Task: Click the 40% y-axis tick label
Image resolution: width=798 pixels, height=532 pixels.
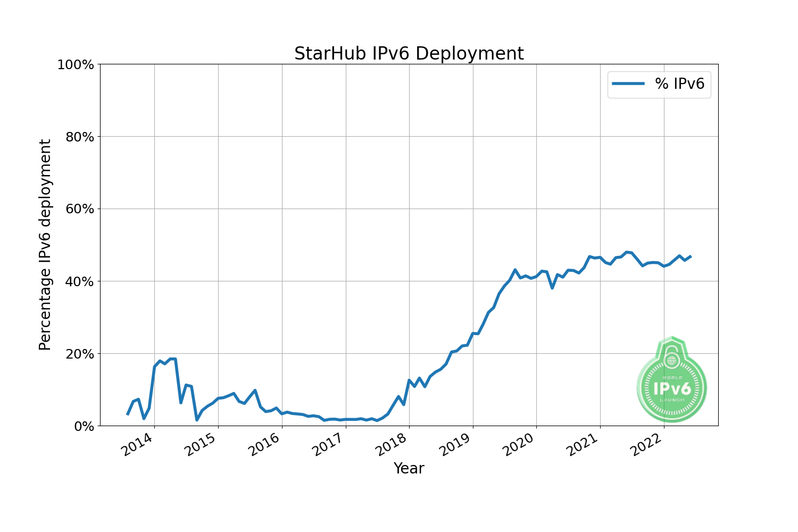Action: coord(79,281)
